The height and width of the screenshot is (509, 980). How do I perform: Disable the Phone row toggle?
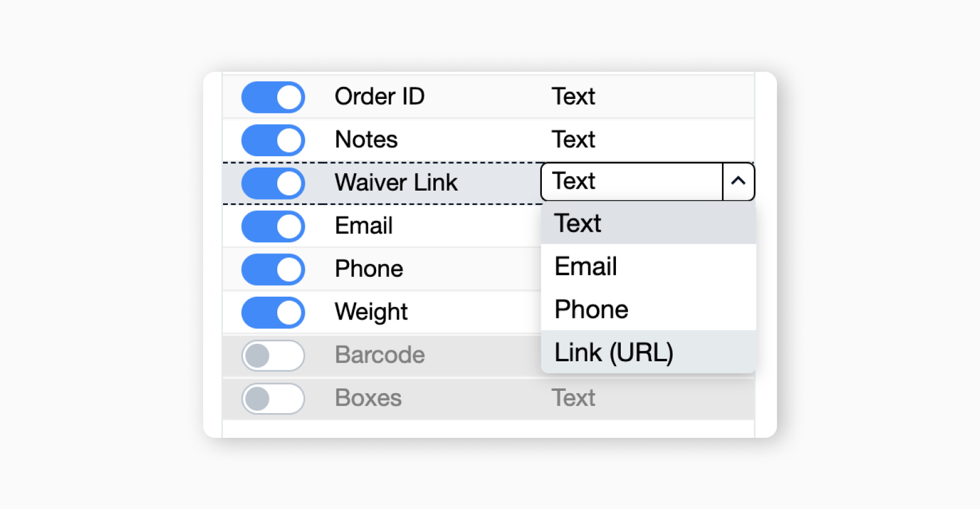(x=273, y=270)
